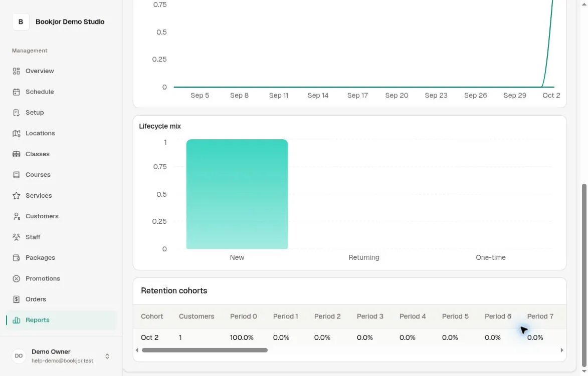The width and height of the screenshot is (588, 376).
Task: Click Period 1 column header
Action: (x=285, y=316)
